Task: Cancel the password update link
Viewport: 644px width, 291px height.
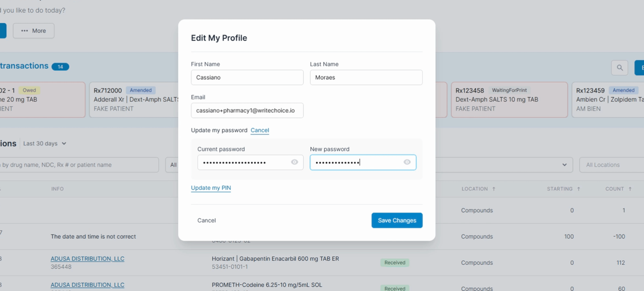Action: pos(260,130)
